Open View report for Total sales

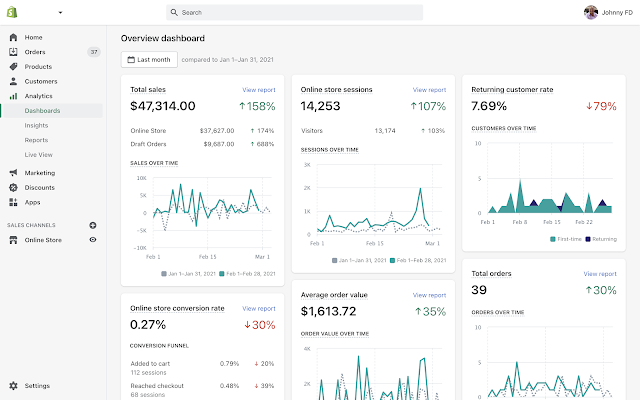pos(259,90)
